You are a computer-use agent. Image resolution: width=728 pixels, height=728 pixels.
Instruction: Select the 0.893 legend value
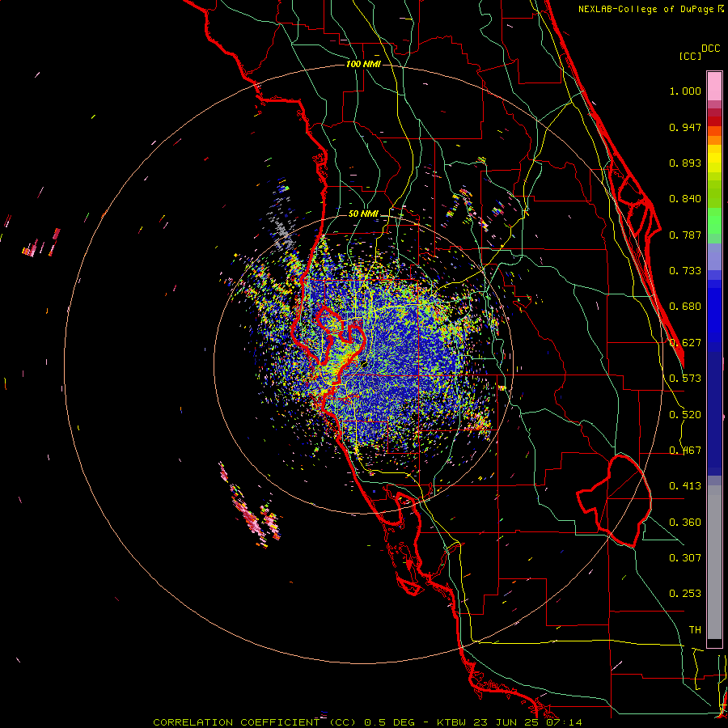tap(685, 163)
